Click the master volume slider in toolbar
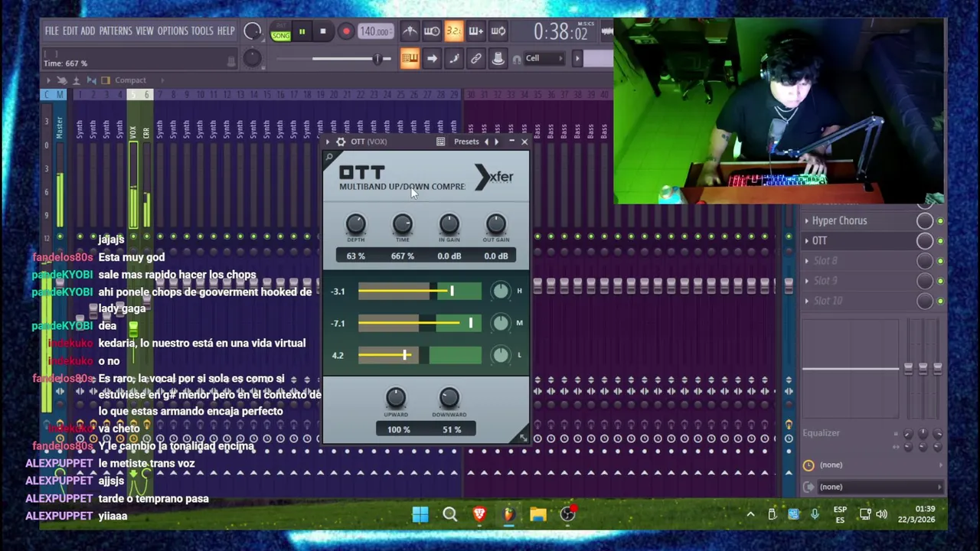The height and width of the screenshot is (551, 980). pyautogui.click(x=334, y=59)
